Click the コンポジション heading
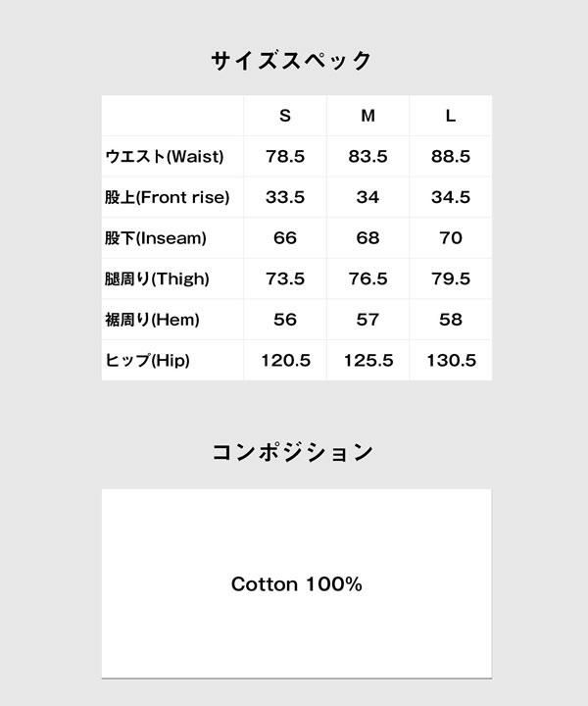Screen dimensions: 588x706 point(293,452)
